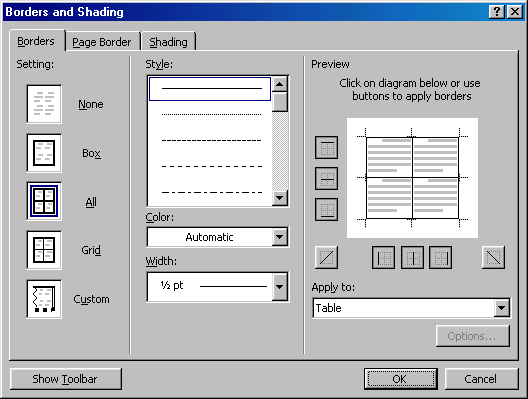Switch to the Shading tab
This screenshot has width=528, height=399.
pyautogui.click(x=168, y=42)
